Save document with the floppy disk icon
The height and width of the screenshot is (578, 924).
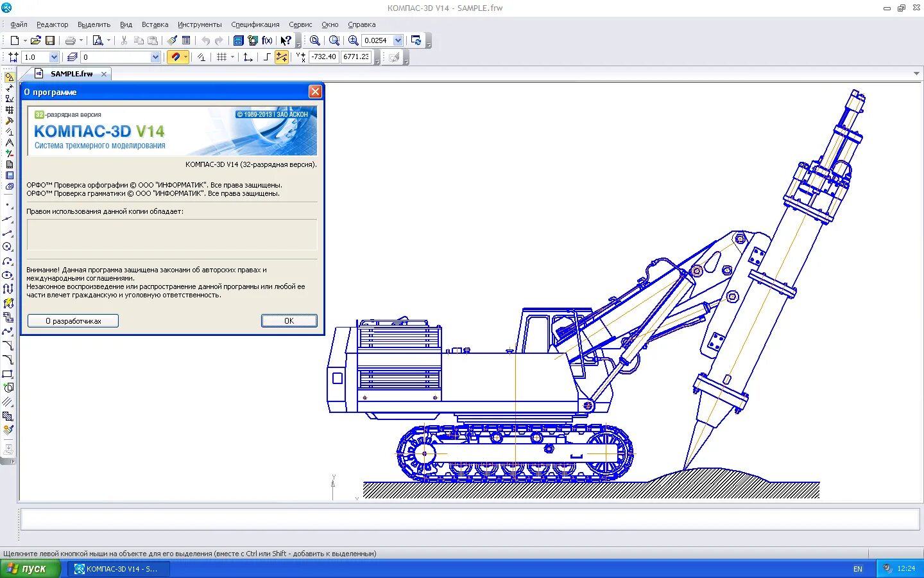[x=50, y=40]
